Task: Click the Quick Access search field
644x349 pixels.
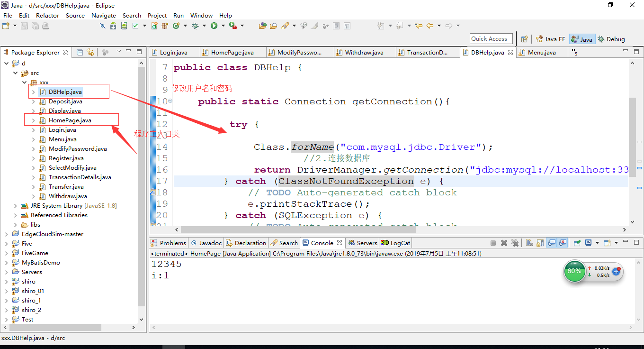Action: pos(492,39)
